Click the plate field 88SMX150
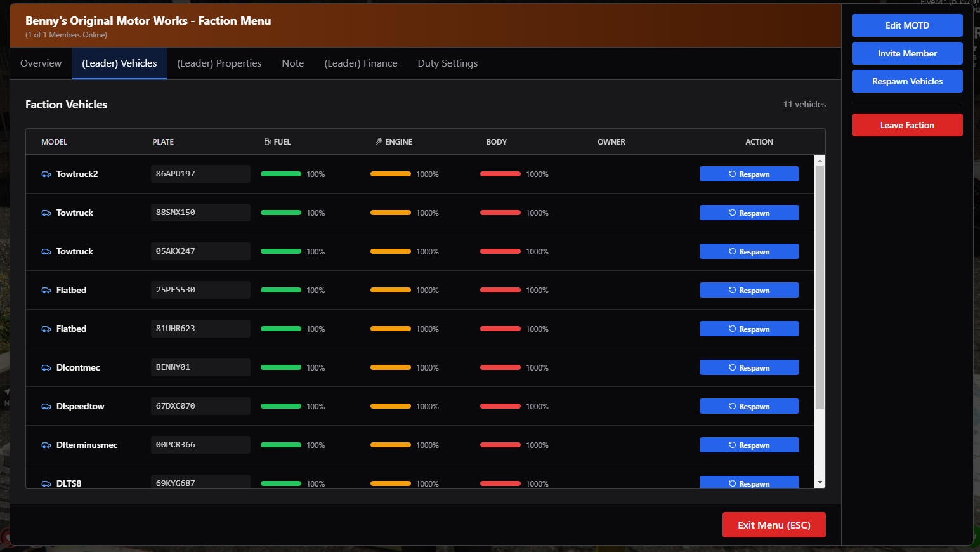The height and width of the screenshot is (552, 980). click(x=200, y=213)
